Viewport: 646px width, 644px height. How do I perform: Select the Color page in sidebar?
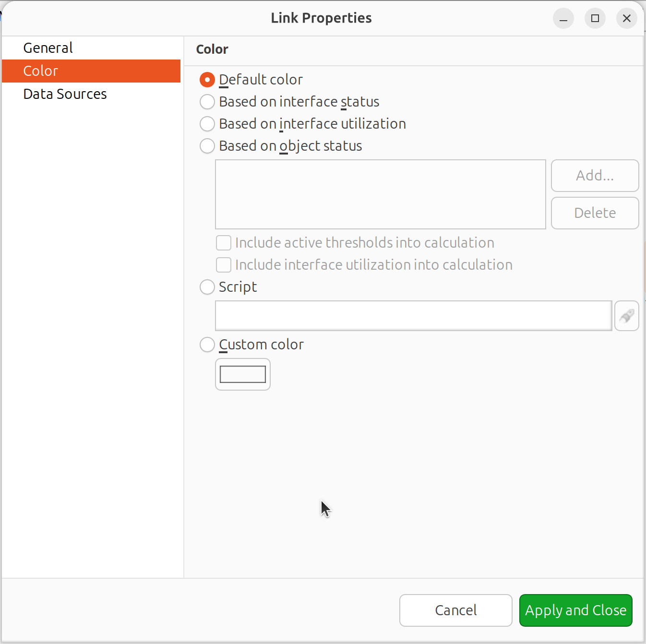coord(41,71)
